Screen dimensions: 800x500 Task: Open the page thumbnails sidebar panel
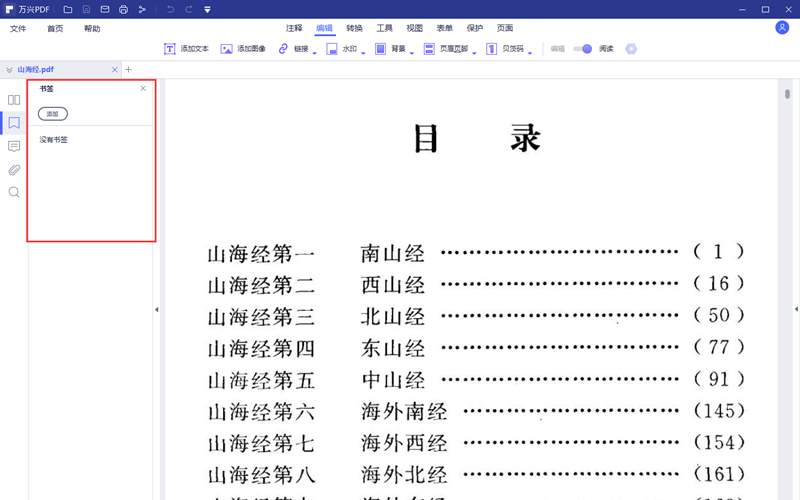tap(14, 100)
